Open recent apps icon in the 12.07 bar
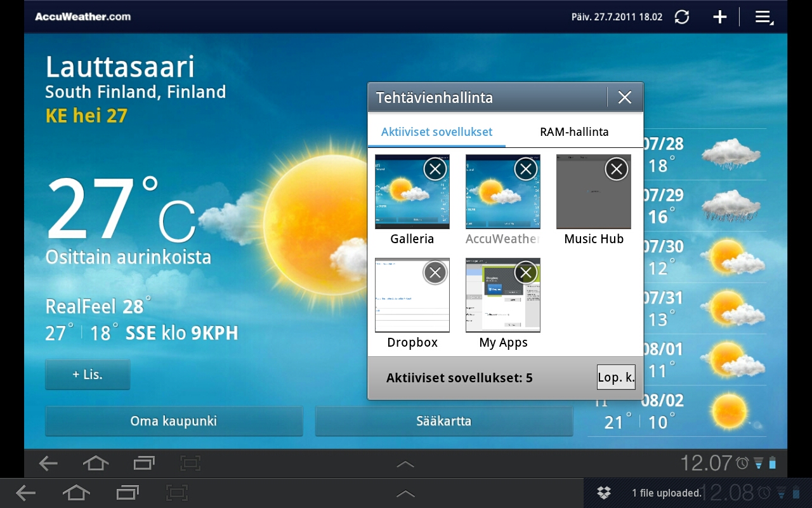Screen dimensions: 812x508 (144, 464)
